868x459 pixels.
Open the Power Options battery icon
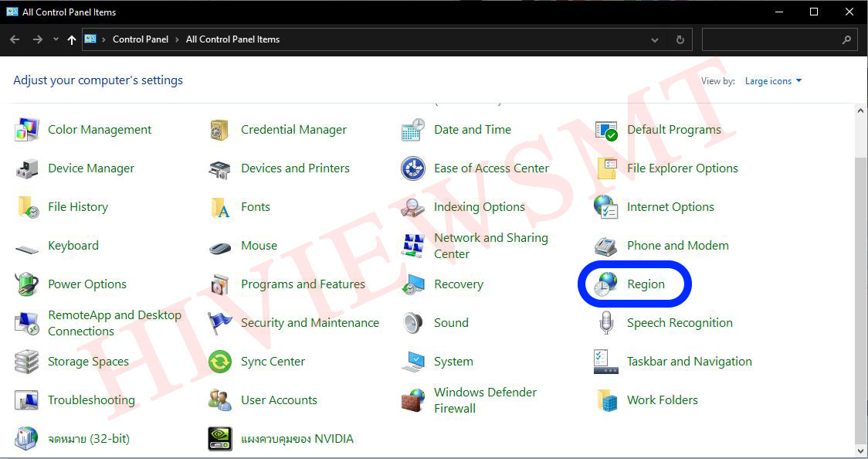(27, 284)
